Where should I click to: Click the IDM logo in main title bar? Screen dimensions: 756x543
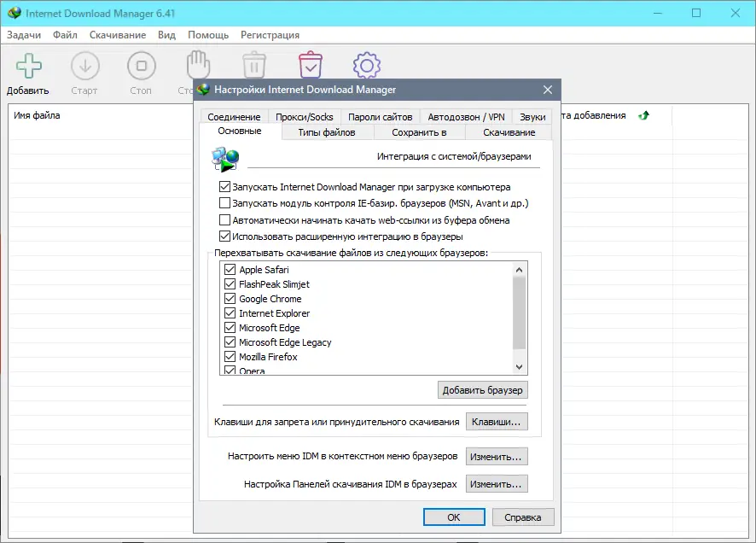15,13
